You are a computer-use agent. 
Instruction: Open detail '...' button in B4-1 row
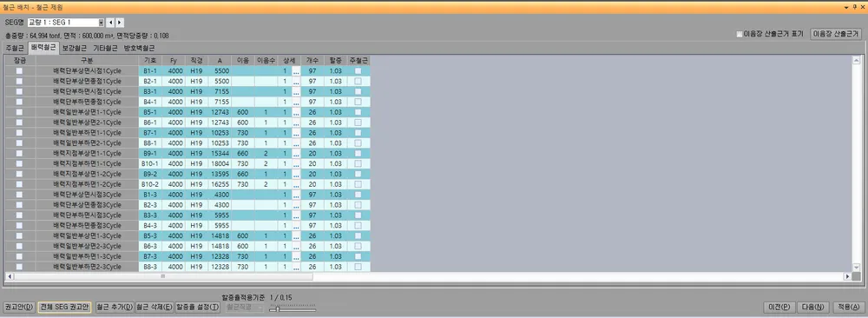pyautogui.click(x=296, y=102)
